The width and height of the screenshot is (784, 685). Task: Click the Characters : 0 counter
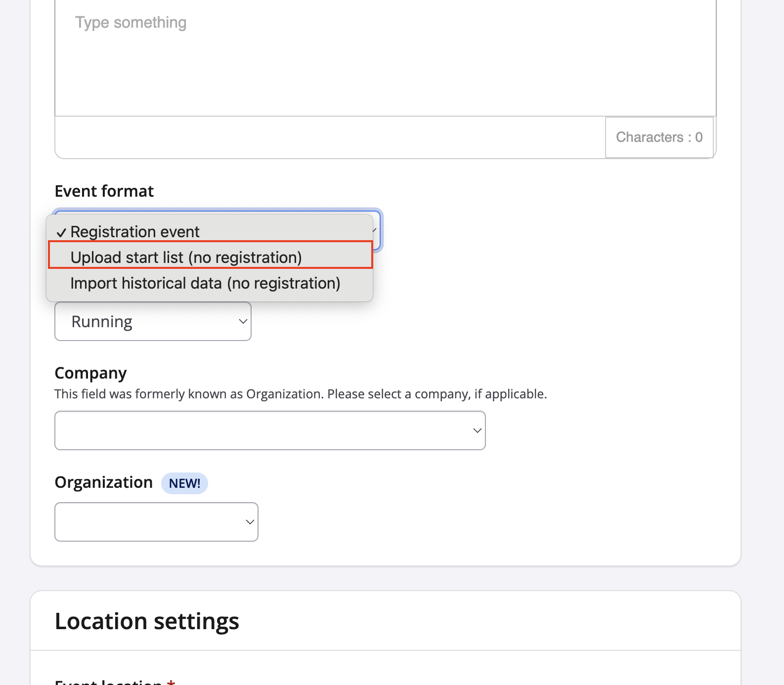click(x=659, y=137)
